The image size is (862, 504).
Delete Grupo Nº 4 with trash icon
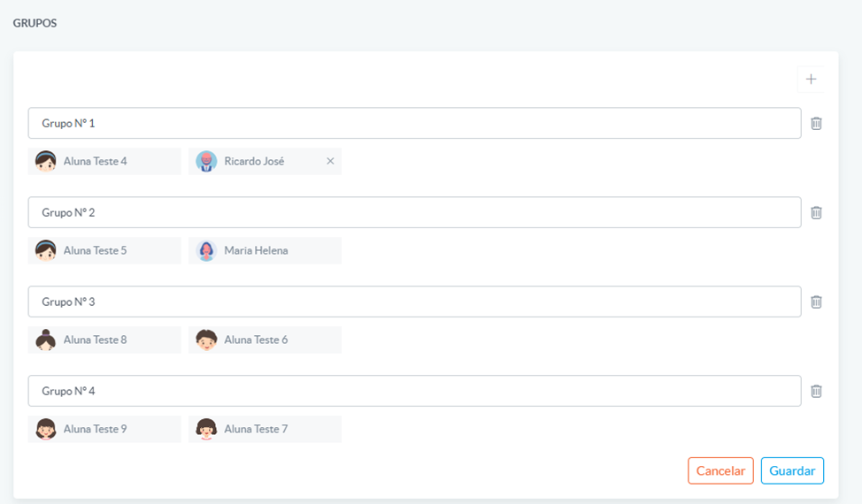tap(816, 391)
